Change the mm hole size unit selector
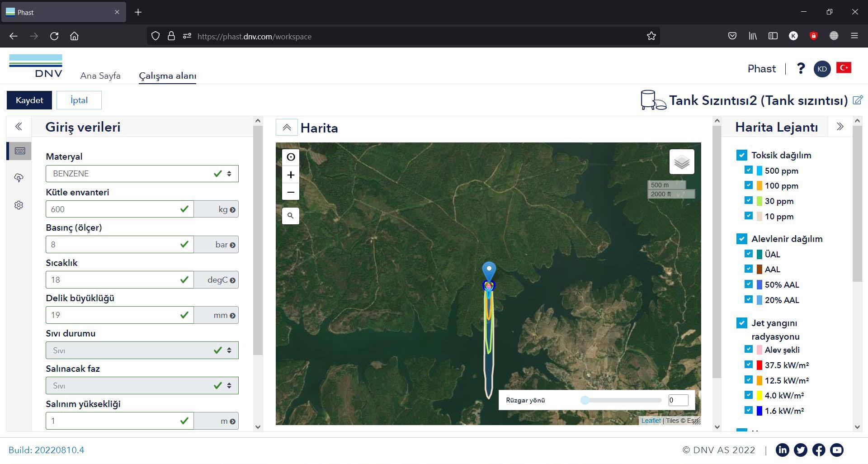868x464 pixels. (217, 315)
